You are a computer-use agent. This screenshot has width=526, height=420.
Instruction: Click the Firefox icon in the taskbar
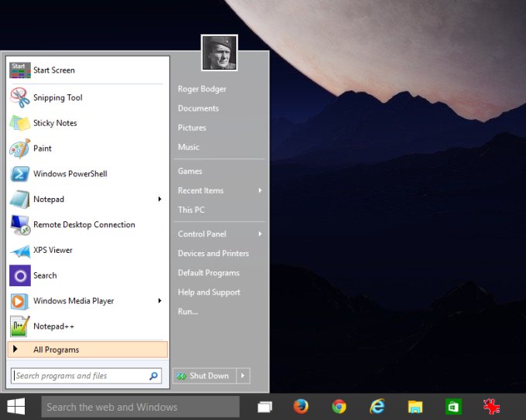click(301, 406)
